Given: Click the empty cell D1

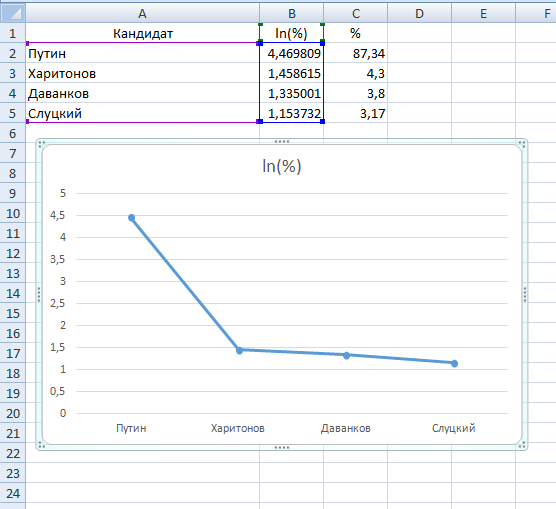Looking at the screenshot, I should [x=419, y=33].
